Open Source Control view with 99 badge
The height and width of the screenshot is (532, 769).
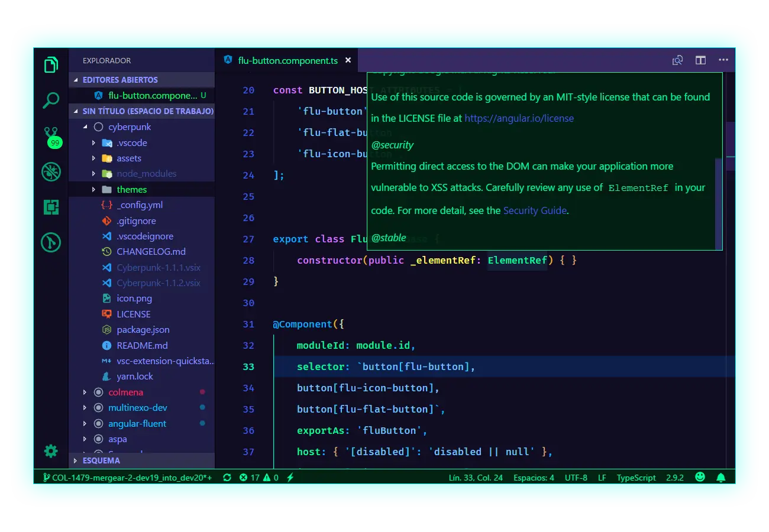[x=51, y=135]
